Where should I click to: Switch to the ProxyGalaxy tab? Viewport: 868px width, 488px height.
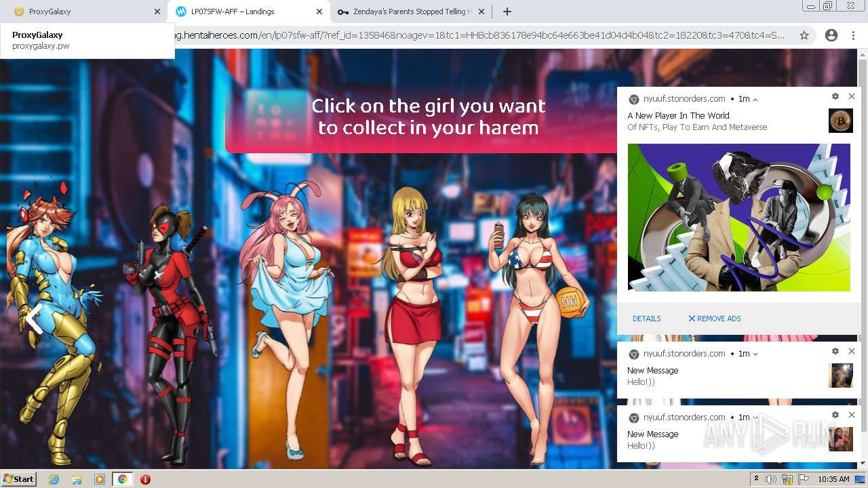click(x=81, y=12)
